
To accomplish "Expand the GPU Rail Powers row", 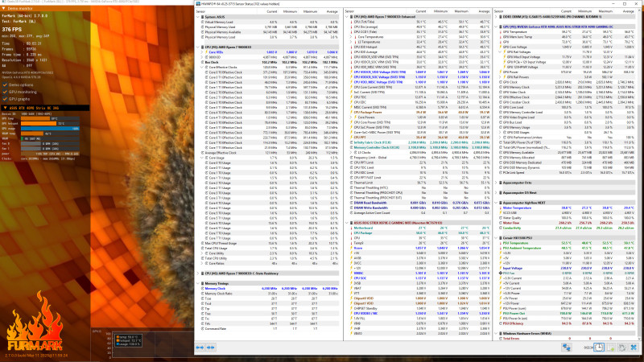I will (501, 77).
